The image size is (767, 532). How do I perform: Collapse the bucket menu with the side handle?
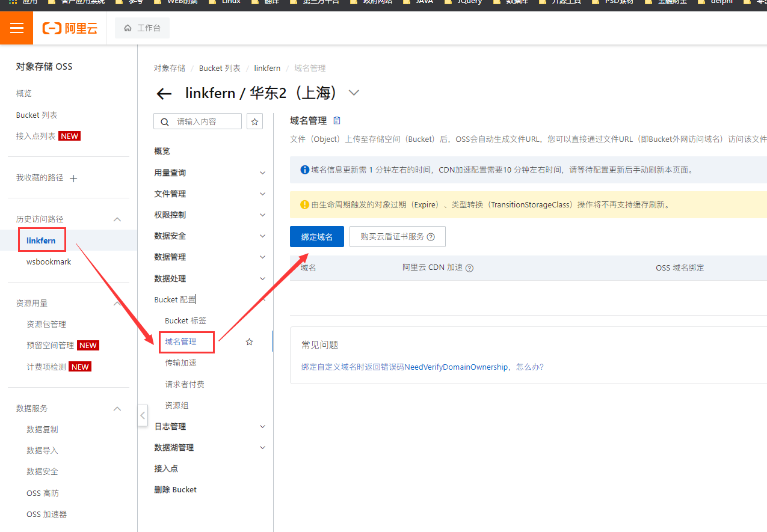(x=143, y=415)
